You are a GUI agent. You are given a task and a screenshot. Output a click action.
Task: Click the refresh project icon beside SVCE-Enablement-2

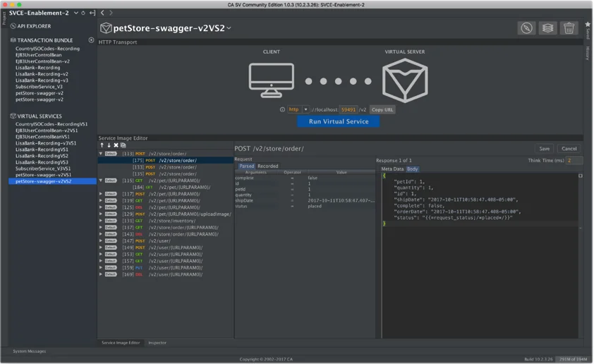click(x=83, y=13)
